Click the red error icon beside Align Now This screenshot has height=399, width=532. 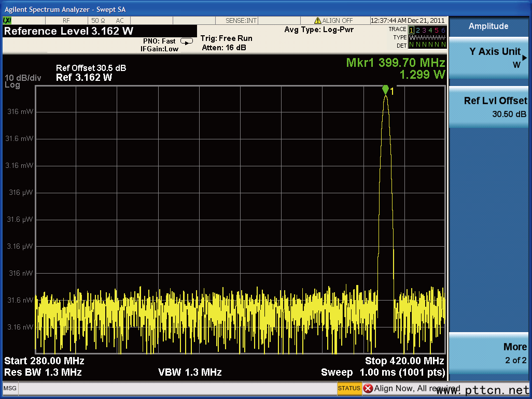pos(368,388)
